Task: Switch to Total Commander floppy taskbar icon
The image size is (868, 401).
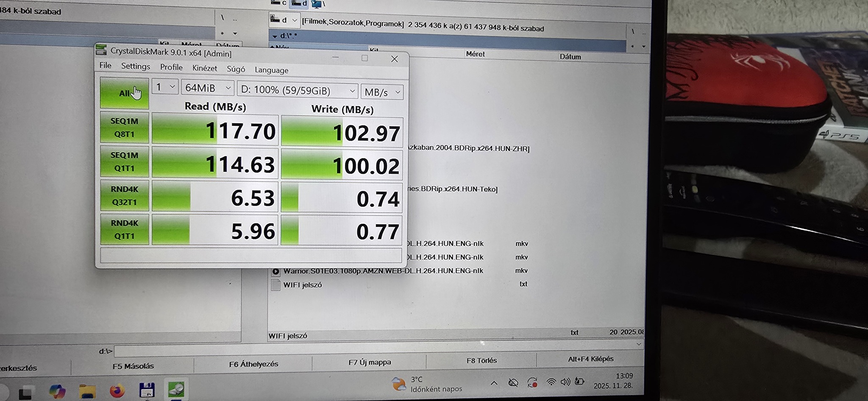Action: tap(147, 390)
